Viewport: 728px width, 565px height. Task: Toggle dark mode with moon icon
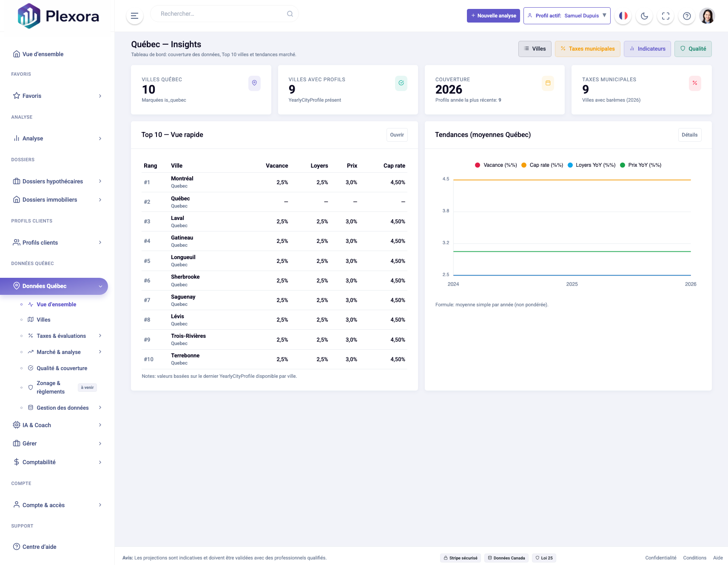tap(644, 16)
